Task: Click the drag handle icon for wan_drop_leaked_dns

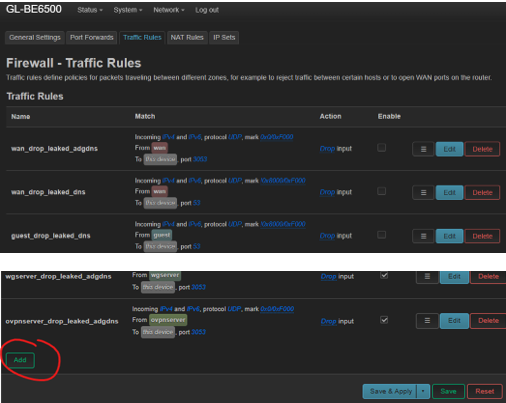Action: [423, 192]
